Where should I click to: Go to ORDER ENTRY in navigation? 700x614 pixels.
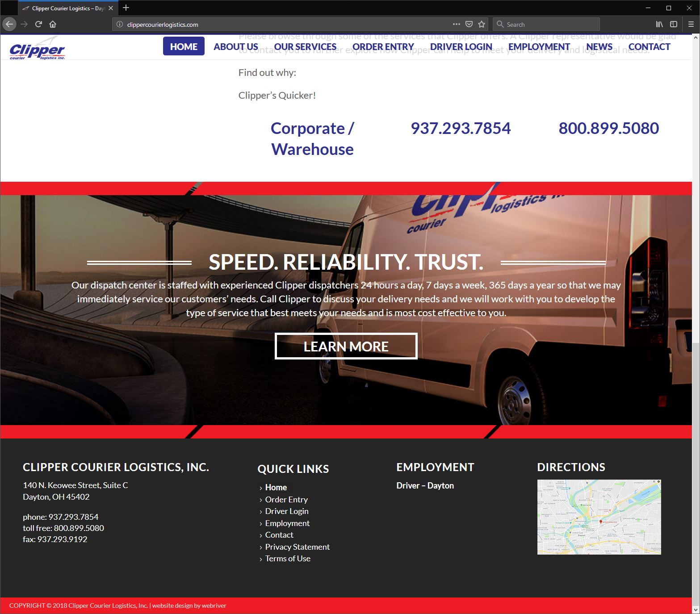coord(383,46)
